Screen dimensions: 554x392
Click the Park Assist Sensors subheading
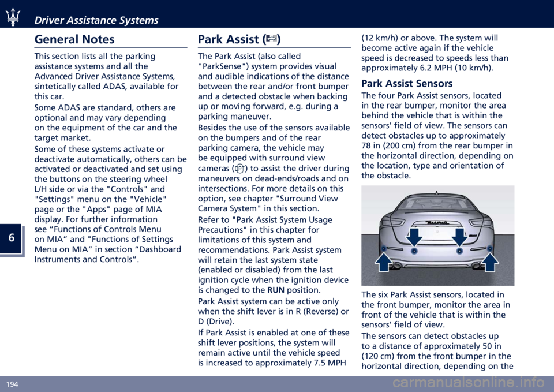(x=407, y=83)
